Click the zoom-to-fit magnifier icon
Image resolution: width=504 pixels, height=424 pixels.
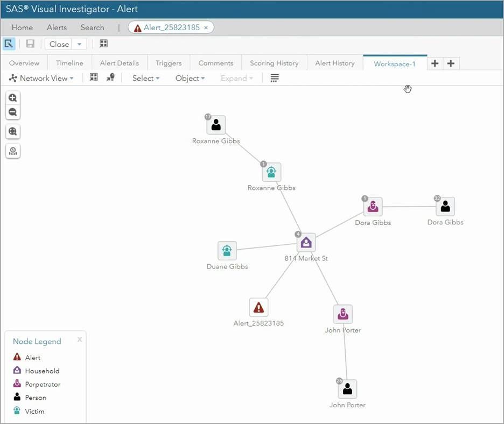coord(13,131)
